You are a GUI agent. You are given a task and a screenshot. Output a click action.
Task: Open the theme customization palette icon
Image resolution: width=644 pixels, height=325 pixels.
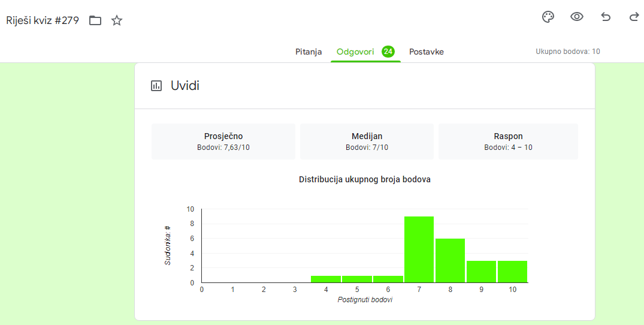548,17
